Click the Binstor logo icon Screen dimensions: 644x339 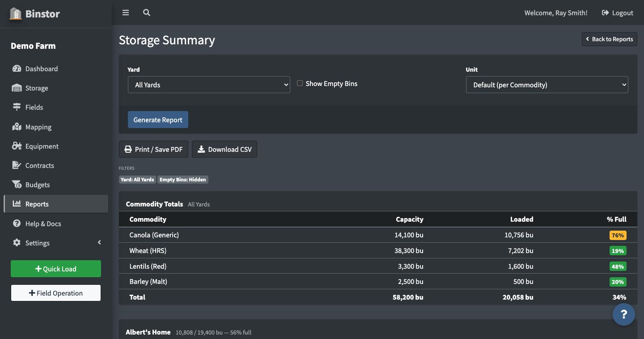[16, 13]
